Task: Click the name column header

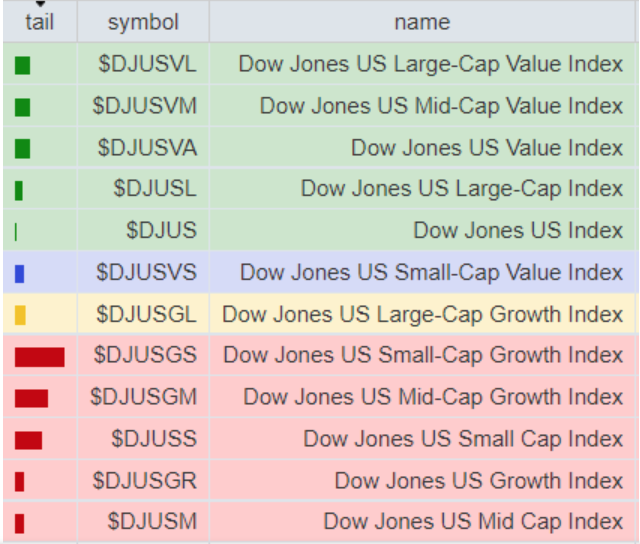Action: pyautogui.click(x=422, y=22)
